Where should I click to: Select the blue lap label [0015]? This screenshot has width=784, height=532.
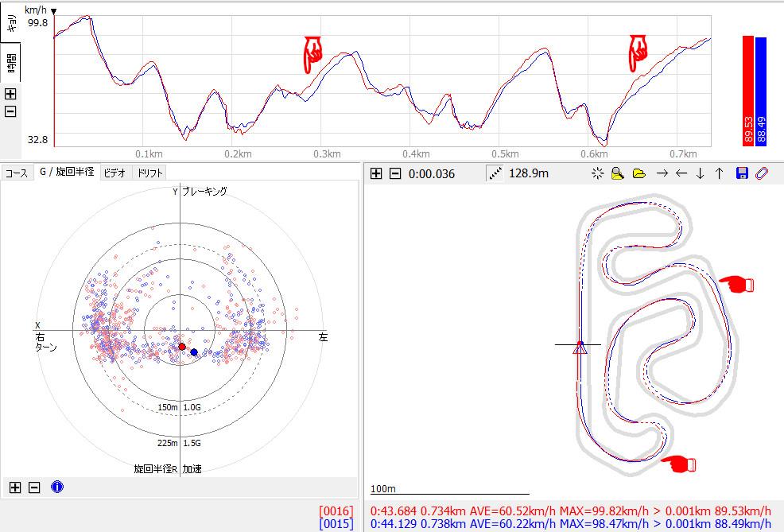click(336, 524)
